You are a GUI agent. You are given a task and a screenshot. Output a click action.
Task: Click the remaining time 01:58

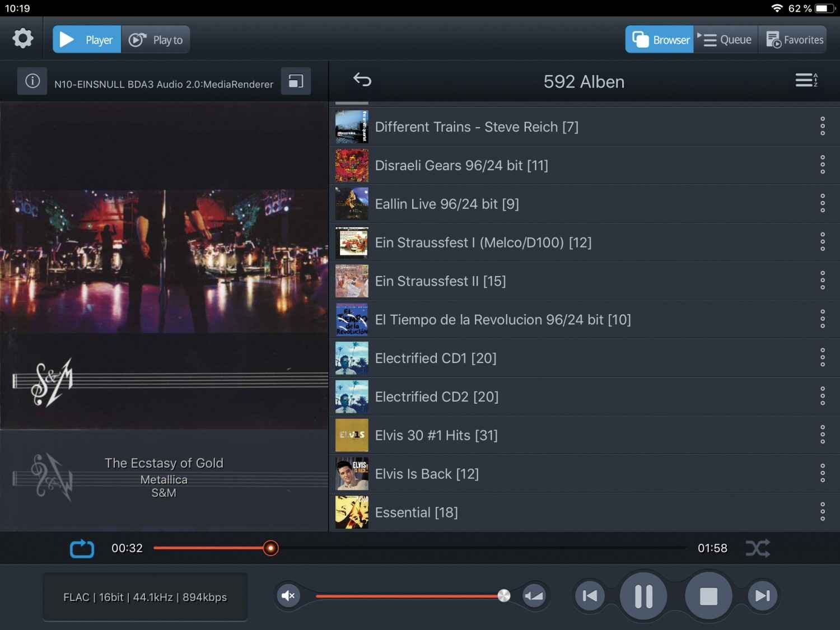(712, 548)
